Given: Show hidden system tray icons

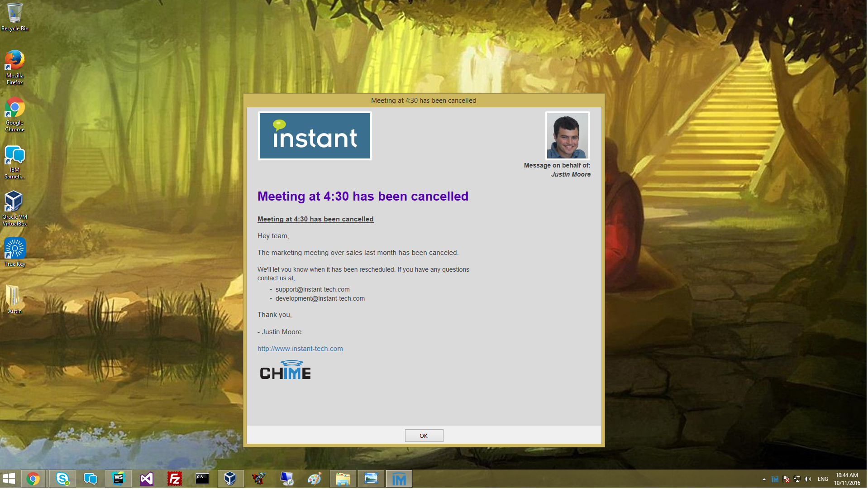Looking at the screenshot, I should click(764, 479).
